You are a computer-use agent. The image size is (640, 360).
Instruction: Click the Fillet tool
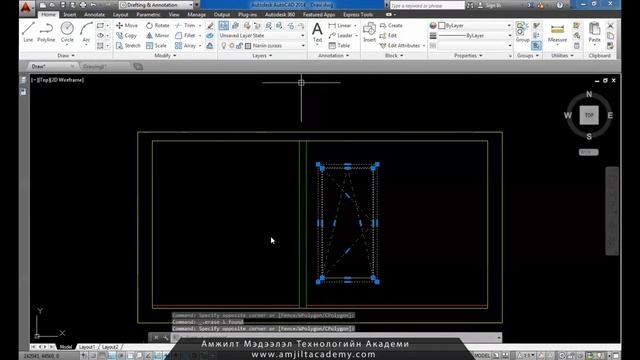click(x=185, y=36)
